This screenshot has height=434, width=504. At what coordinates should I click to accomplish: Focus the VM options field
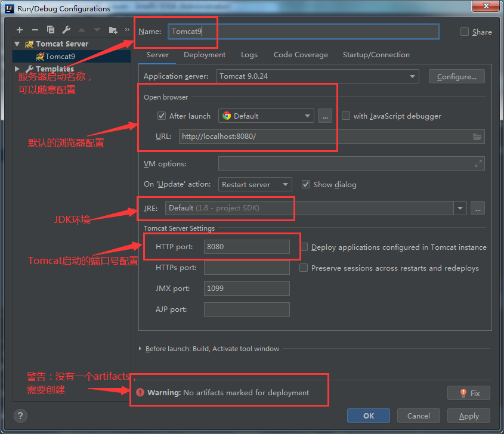point(351,163)
